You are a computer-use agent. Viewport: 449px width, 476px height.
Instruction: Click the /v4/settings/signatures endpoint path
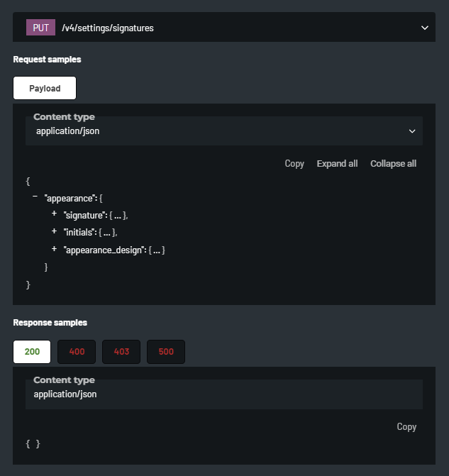[108, 28]
